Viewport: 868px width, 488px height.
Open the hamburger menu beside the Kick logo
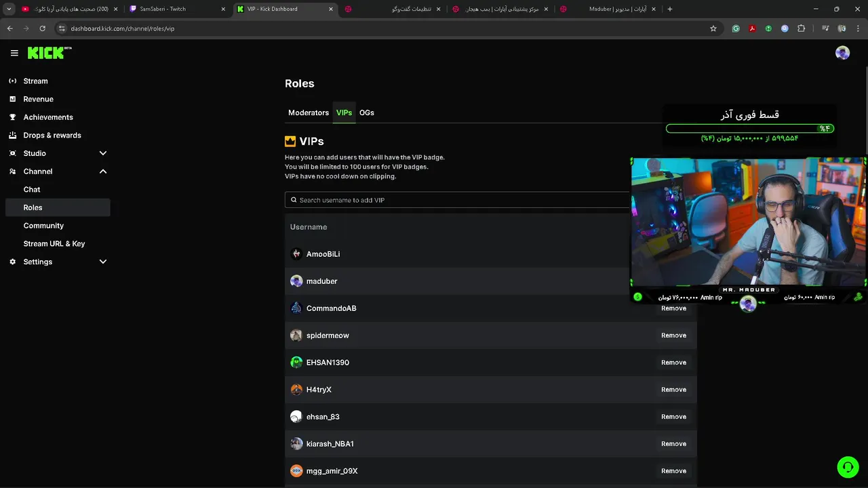(14, 53)
